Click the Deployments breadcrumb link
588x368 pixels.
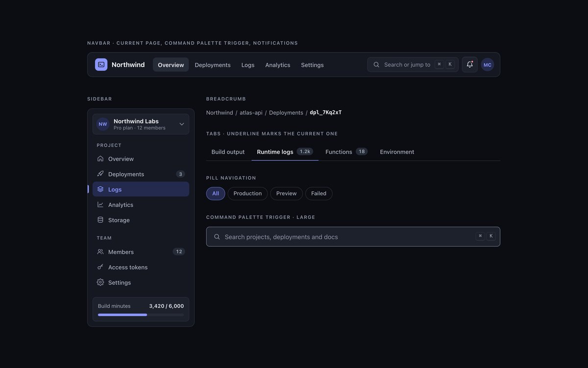pos(286,113)
